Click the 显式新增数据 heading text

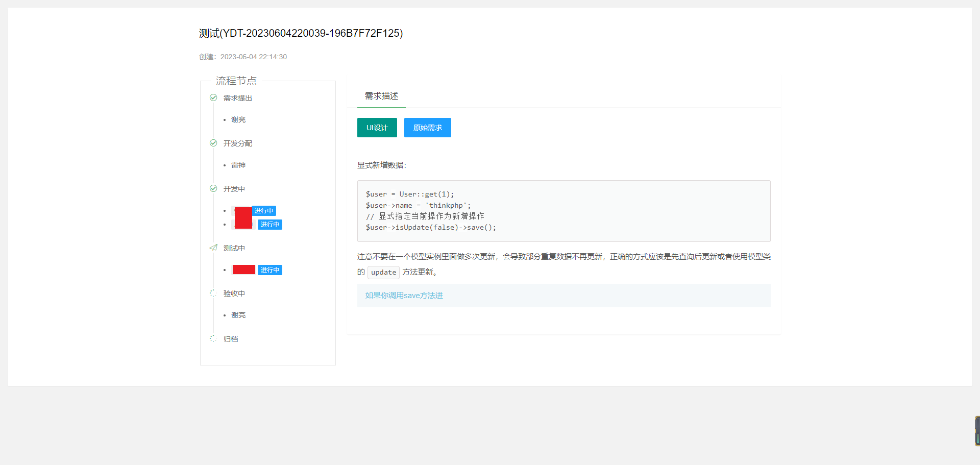382,165
